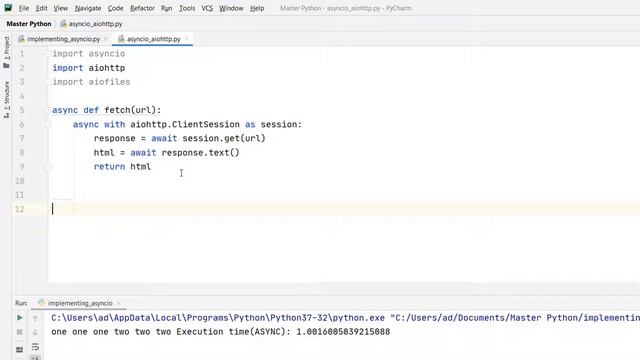Click 'session.get(url)' in line 7
This screenshot has width=640, height=360.
pyautogui.click(x=224, y=138)
